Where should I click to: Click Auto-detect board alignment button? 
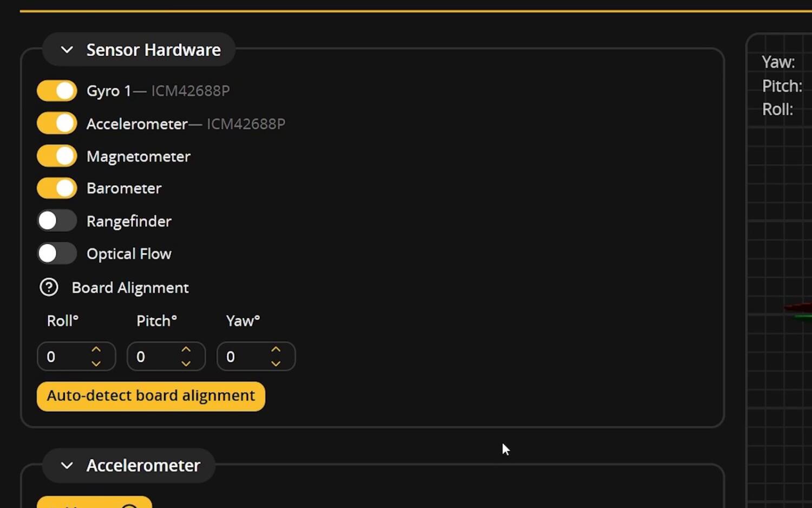[151, 396]
